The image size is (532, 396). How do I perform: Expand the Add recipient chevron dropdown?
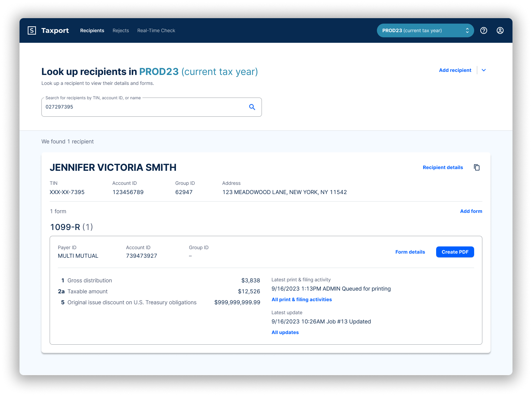pos(484,70)
